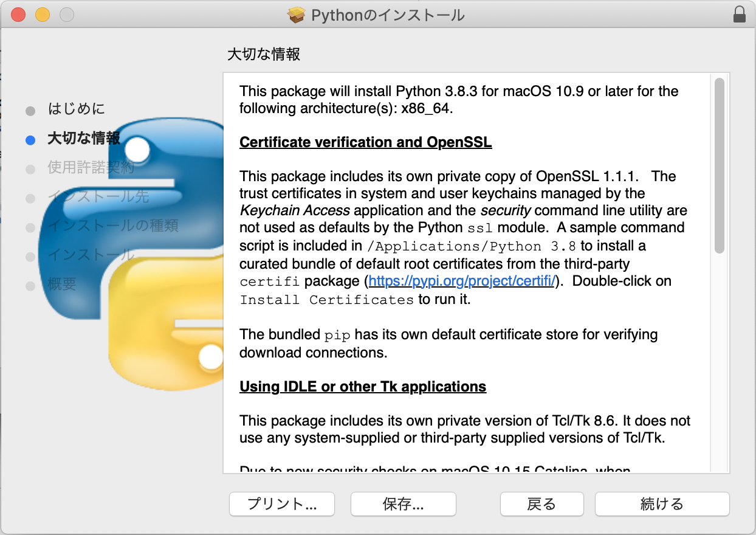Viewport: 756px width, 535px height.
Task: Click the 戻る (Go Back) button
Action: [x=541, y=504]
